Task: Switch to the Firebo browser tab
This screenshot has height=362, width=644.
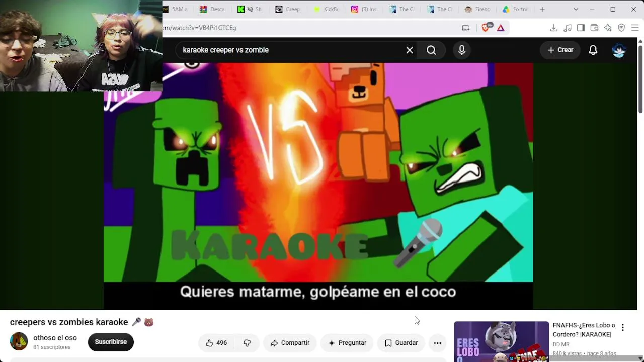Action: (x=477, y=9)
